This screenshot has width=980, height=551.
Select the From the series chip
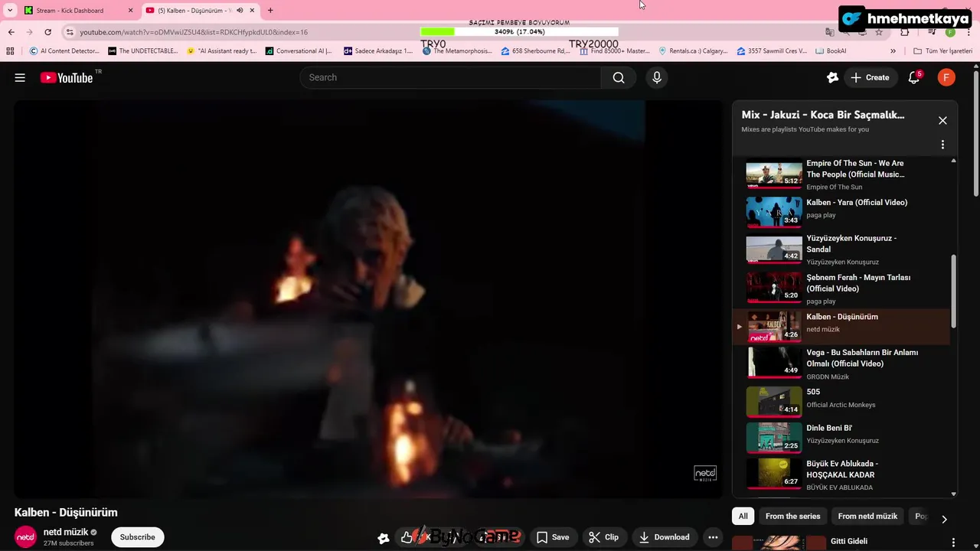point(792,517)
